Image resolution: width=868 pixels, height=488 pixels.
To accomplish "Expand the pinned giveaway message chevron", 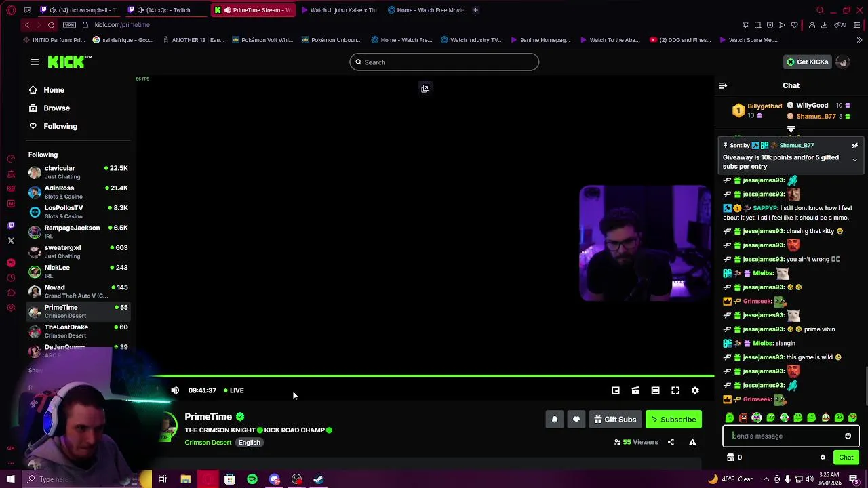I will click(x=854, y=160).
